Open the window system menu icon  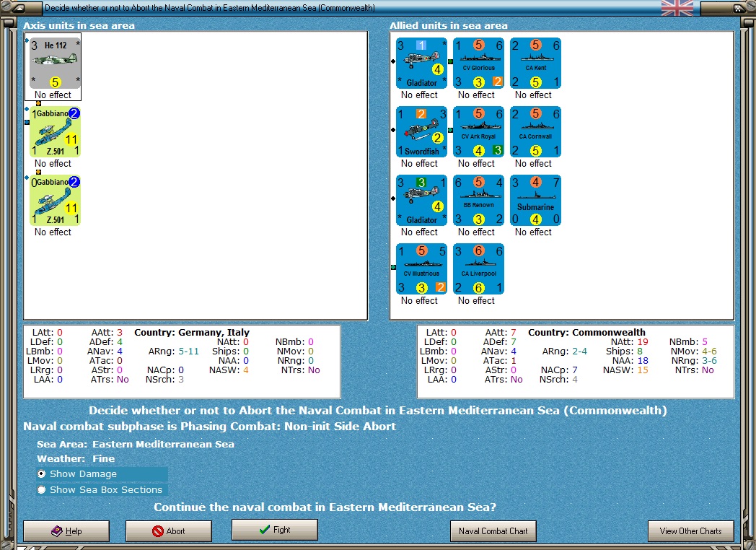pos(19,8)
